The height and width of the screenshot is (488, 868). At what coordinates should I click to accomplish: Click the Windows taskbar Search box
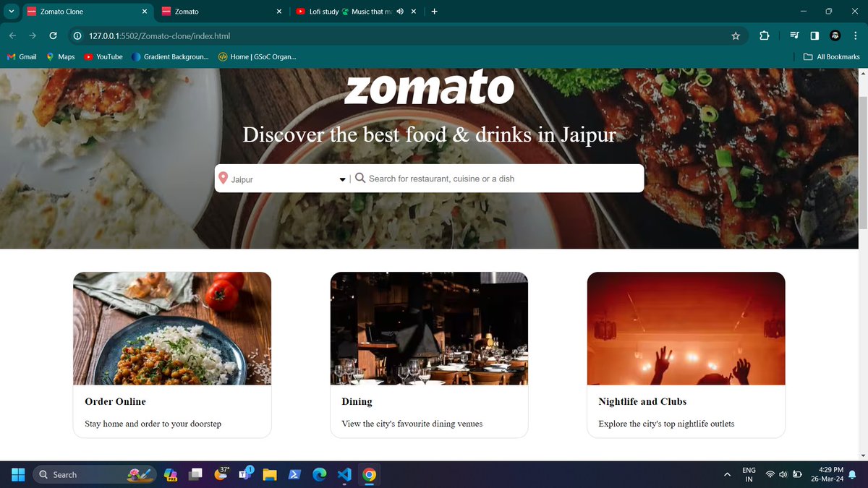94,474
